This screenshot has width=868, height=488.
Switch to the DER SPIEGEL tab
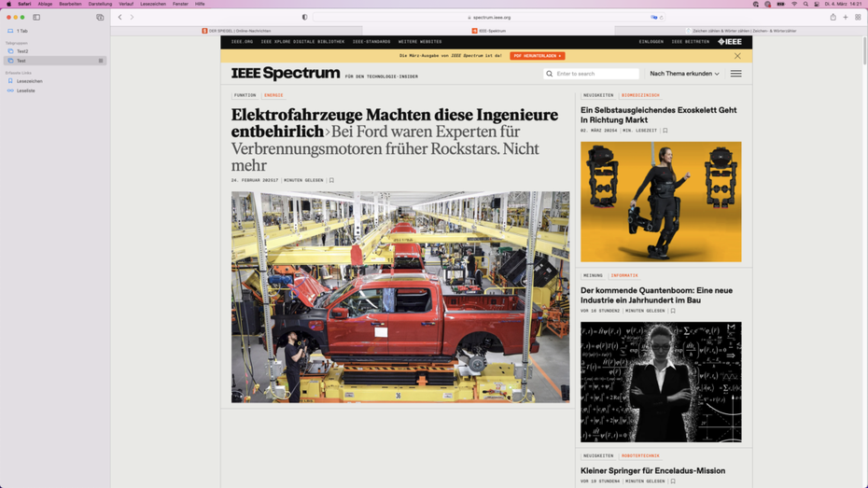pyautogui.click(x=236, y=31)
